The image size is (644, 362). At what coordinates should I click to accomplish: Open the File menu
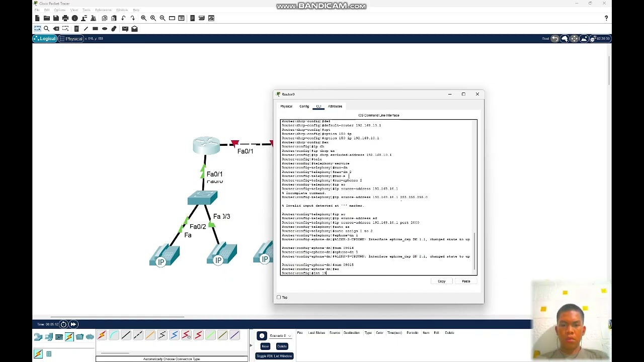[37, 10]
